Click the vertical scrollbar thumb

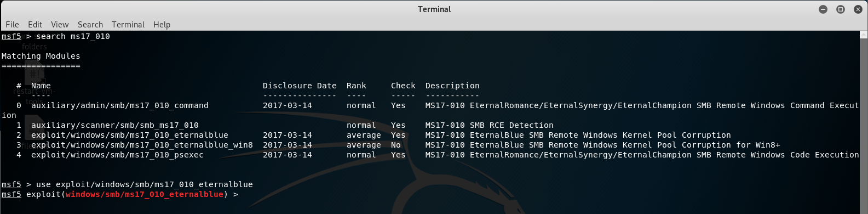[864, 126]
